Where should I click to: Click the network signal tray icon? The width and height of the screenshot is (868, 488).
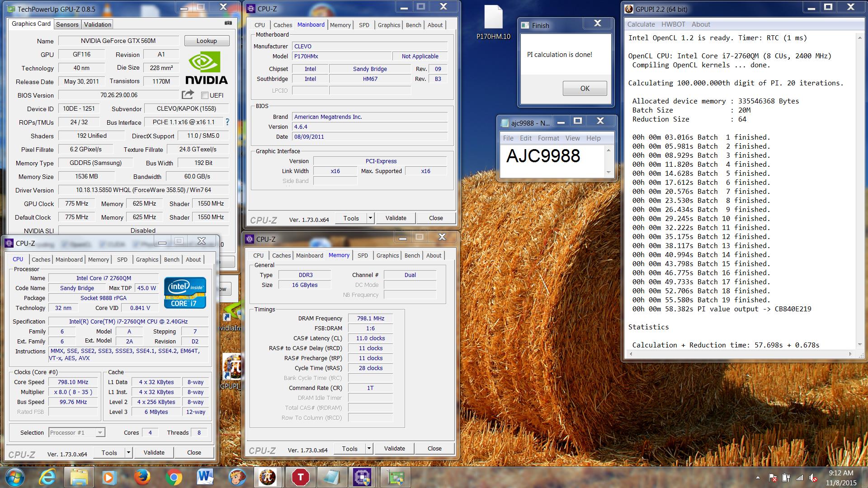click(799, 478)
